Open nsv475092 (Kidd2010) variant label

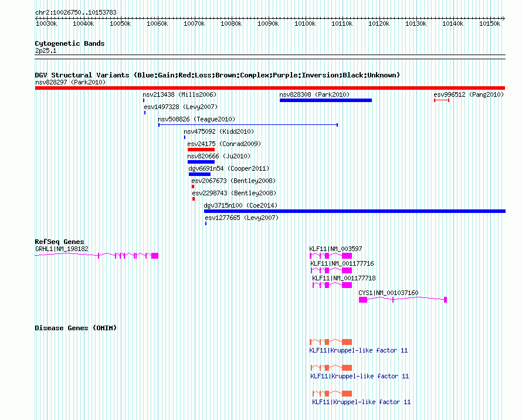click(219, 131)
